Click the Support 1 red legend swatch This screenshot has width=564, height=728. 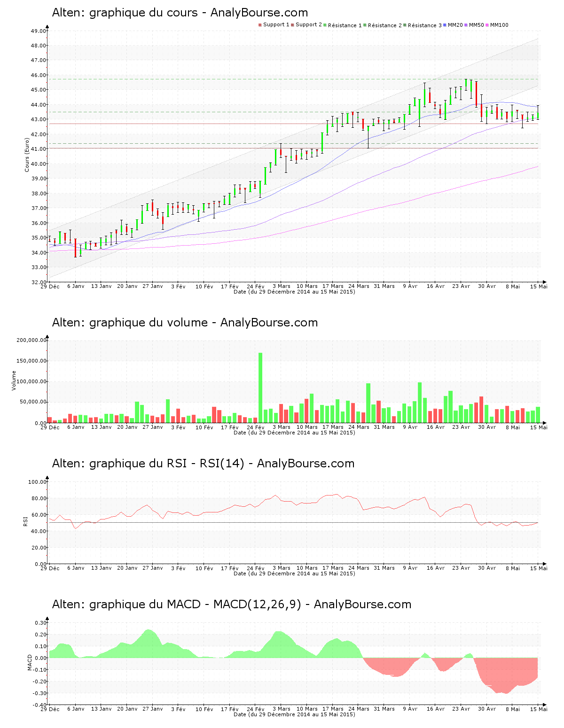260,25
